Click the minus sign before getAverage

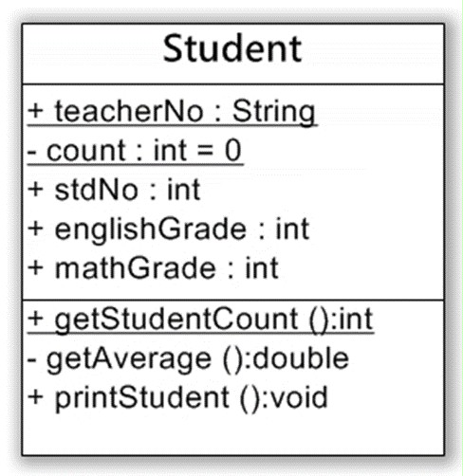pyautogui.click(x=31, y=360)
